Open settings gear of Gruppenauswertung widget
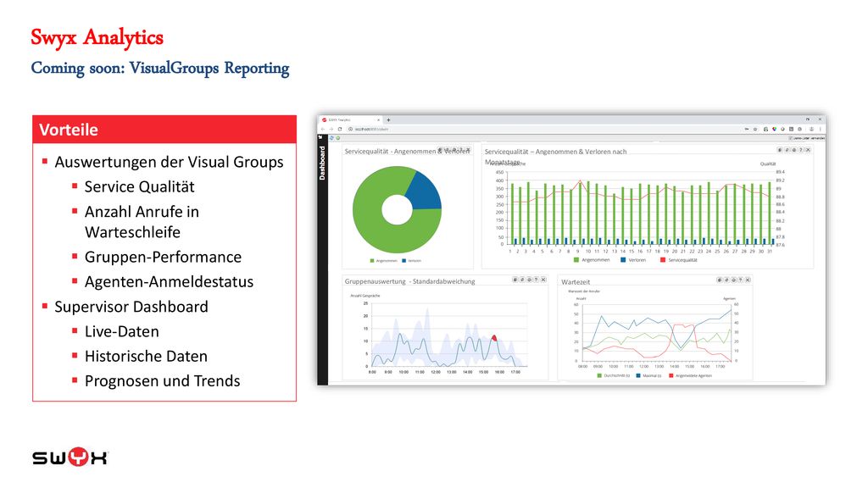 pos(529,280)
